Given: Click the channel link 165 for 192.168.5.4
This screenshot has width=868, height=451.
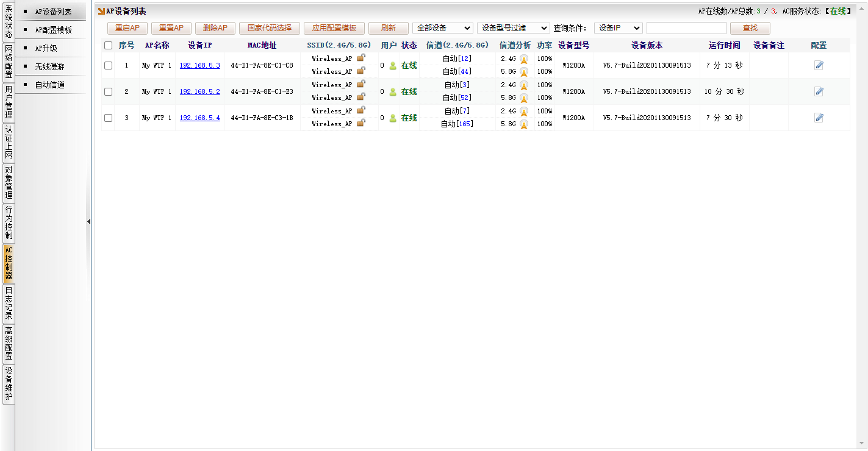Looking at the screenshot, I should pos(464,124).
